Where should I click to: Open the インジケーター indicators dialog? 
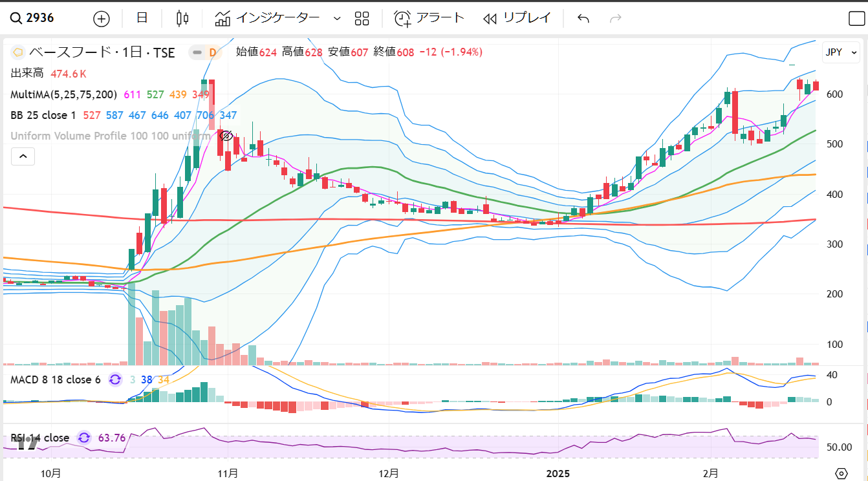pyautogui.click(x=267, y=18)
